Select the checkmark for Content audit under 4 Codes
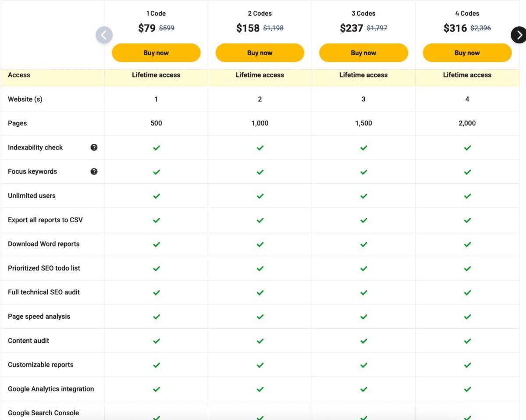526x420 pixels. click(x=467, y=341)
